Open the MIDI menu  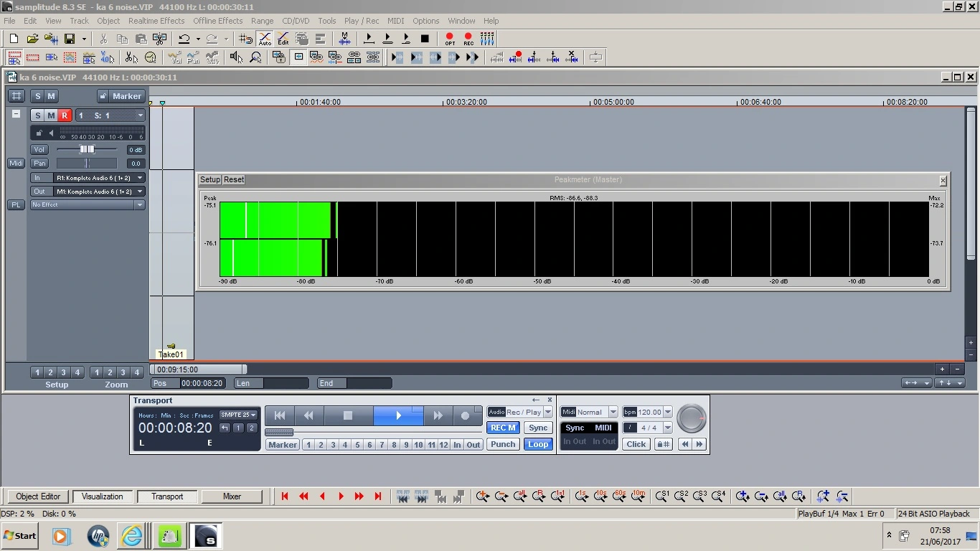coord(395,21)
